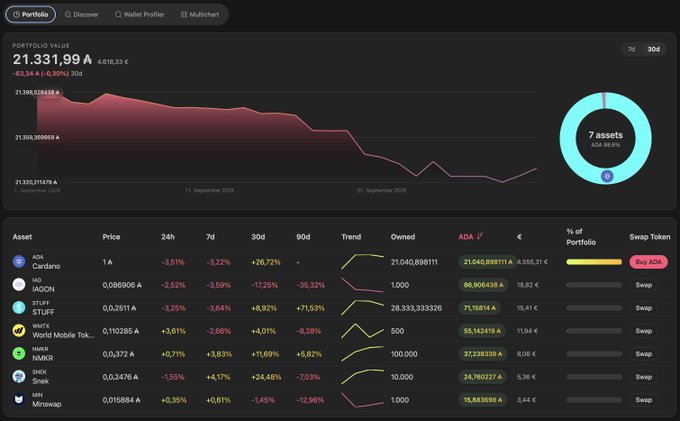Click the 21.398,528438 ₳ chart axis label
The height and width of the screenshot is (421, 680).
coord(37,92)
